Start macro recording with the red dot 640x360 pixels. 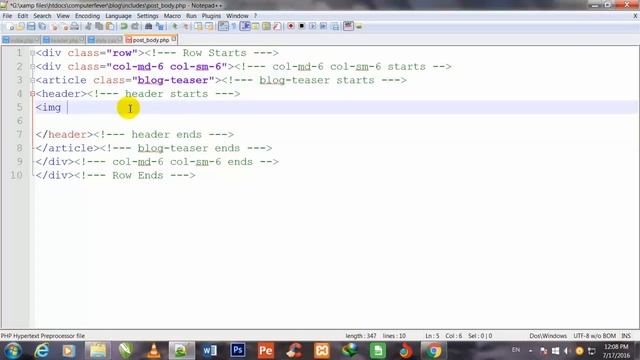pos(291,27)
